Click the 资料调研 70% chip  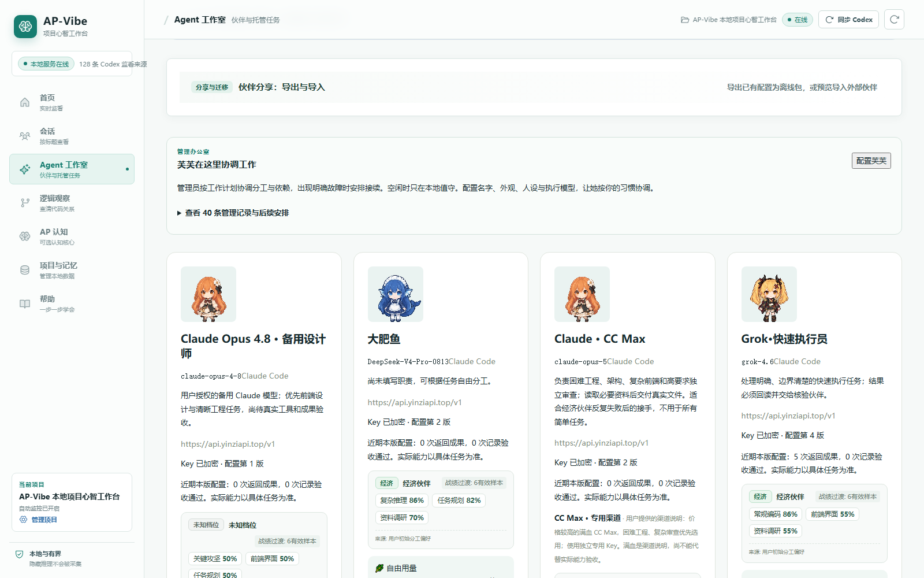[401, 518]
